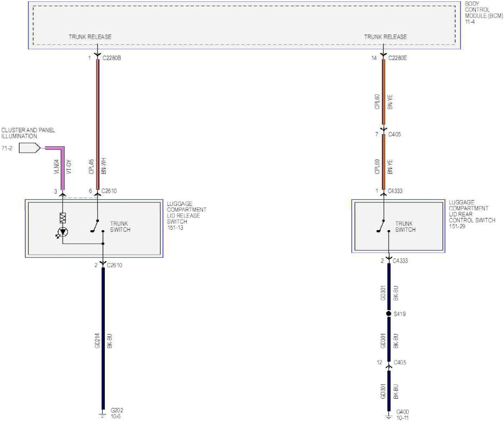Viewport: 504px width, 421px height.
Task: Click the 11-4 reference under BCM label
Action: coord(470,22)
